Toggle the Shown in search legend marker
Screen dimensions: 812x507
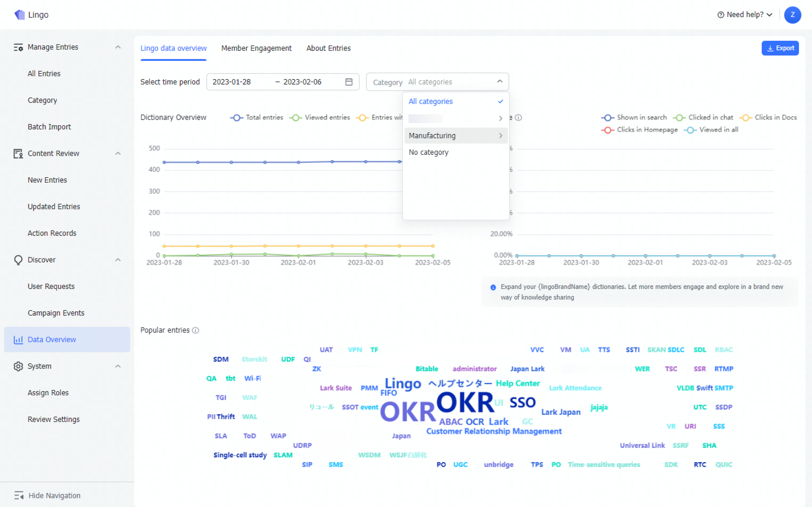tap(607, 118)
